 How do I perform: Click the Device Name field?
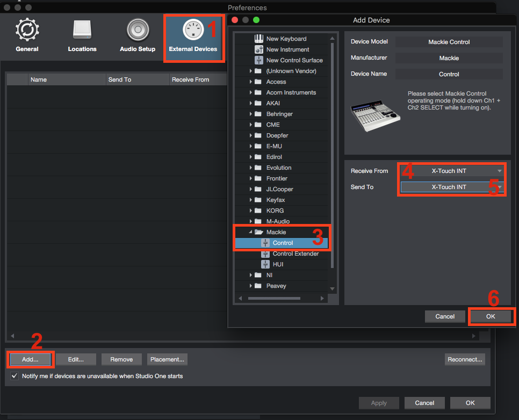pos(449,74)
